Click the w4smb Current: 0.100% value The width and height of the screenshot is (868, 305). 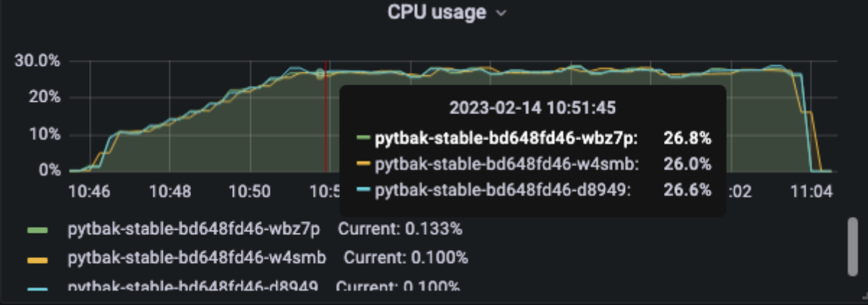pyautogui.click(x=406, y=257)
